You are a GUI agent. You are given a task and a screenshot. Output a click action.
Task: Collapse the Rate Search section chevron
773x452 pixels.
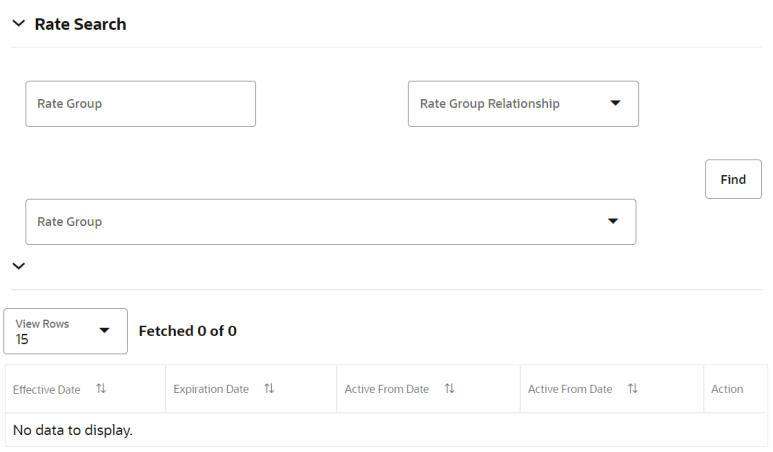(x=19, y=24)
